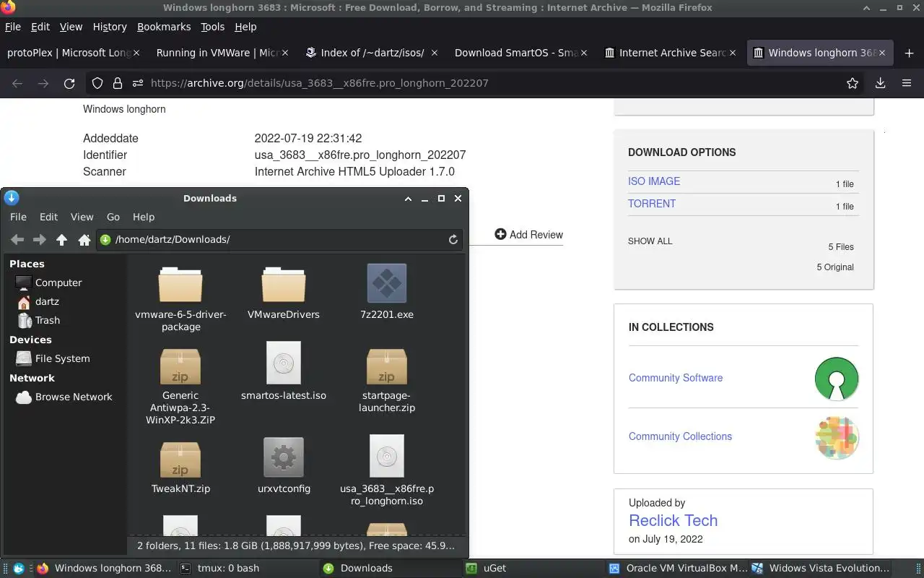
Task: Select Generic Antiwpa-2.3-WinXP-2k3.ZiP archive
Action: tap(180, 387)
